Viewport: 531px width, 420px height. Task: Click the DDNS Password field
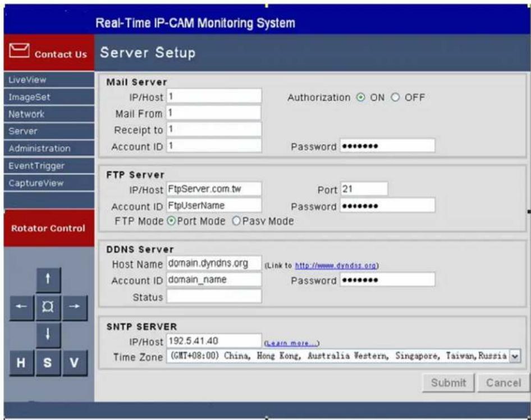click(387, 280)
